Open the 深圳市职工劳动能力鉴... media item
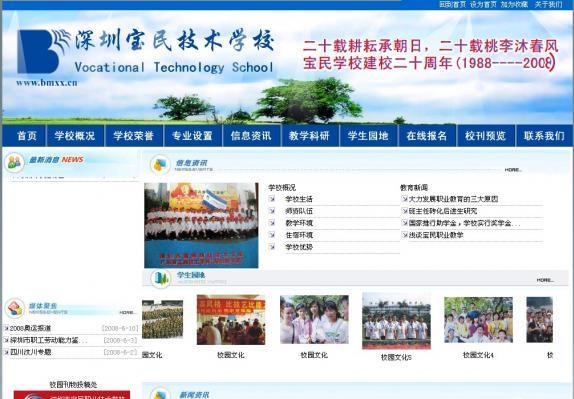 [48, 340]
